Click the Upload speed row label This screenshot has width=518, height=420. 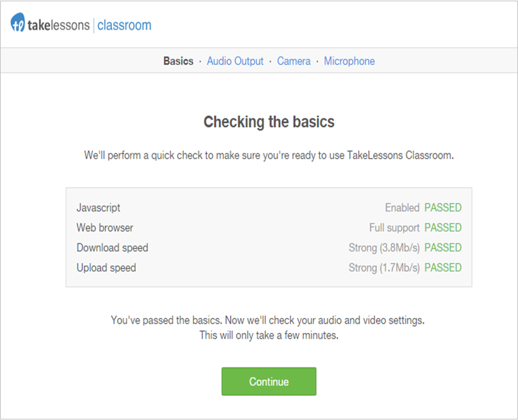click(x=107, y=267)
